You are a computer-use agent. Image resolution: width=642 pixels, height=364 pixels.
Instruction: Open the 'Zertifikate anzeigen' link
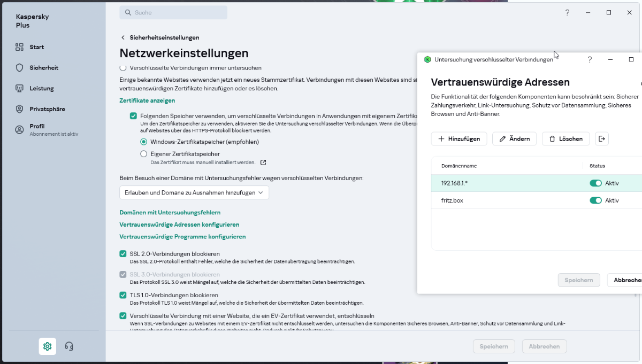(x=147, y=100)
